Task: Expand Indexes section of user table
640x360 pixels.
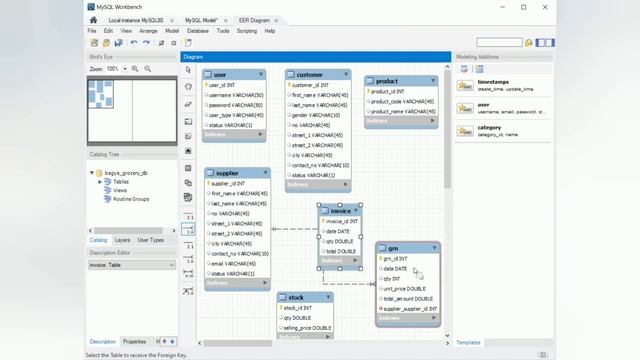Action: [x=260, y=134]
